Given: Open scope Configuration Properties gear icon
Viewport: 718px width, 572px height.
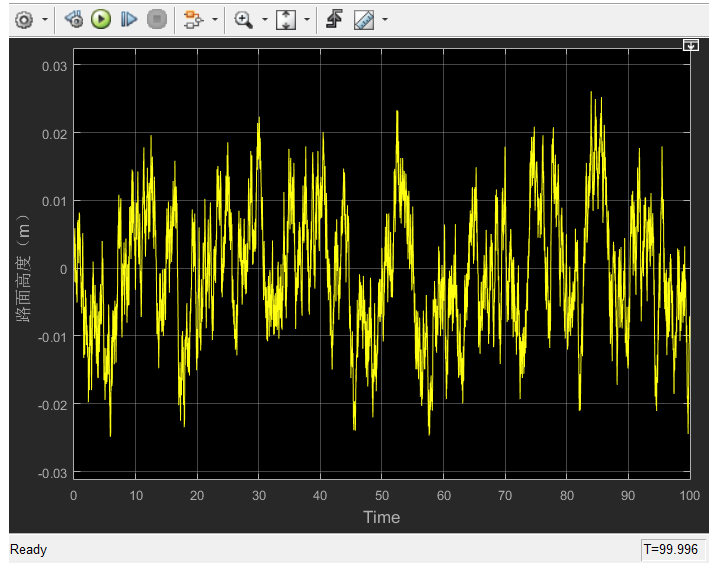Looking at the screenshot, I should pyautogui.click(x=24, y=19).
